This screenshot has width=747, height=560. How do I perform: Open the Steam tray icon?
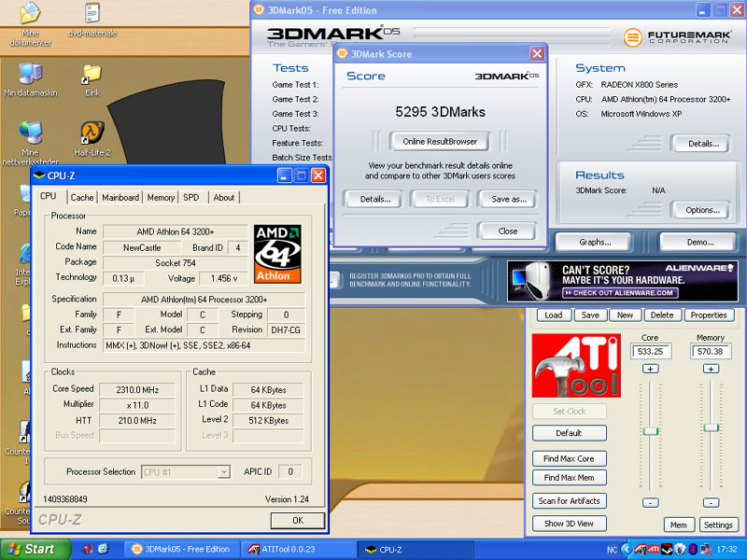coord(667,550)
